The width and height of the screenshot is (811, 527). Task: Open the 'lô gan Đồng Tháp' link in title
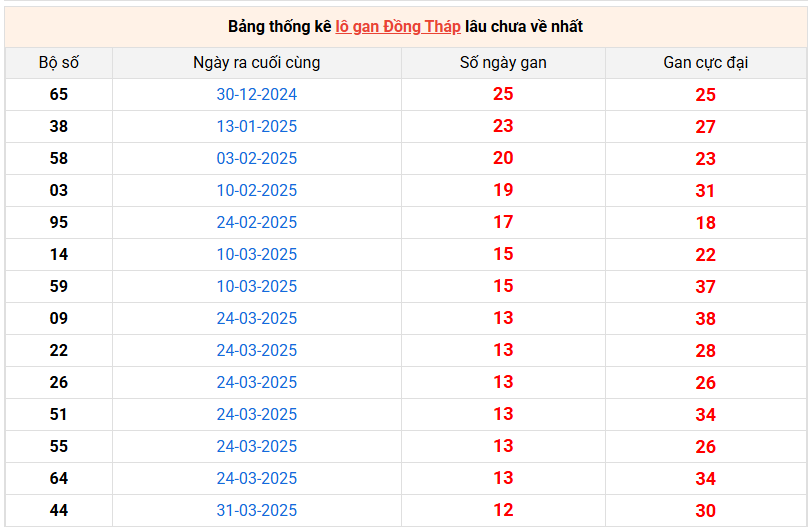(398, 26)
